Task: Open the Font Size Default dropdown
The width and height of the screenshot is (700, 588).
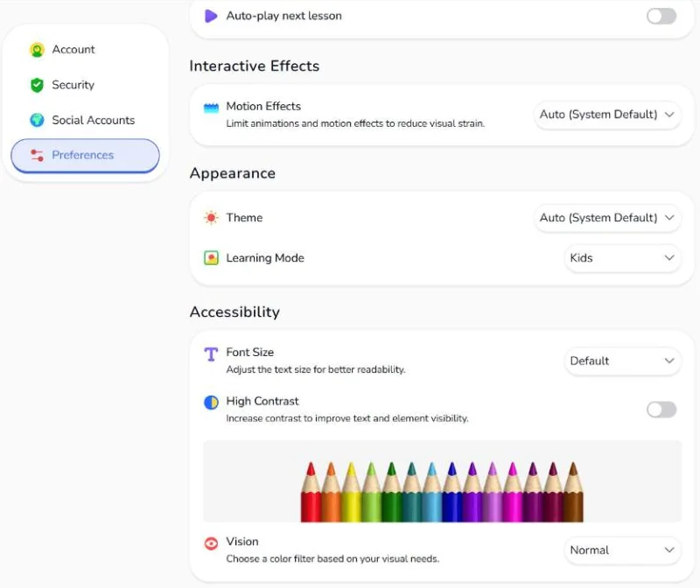Action: pos(622,360)
